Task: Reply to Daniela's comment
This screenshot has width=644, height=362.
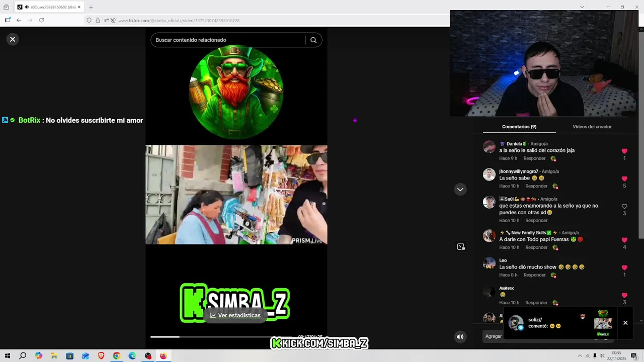Action: click(x=534, y=158)
